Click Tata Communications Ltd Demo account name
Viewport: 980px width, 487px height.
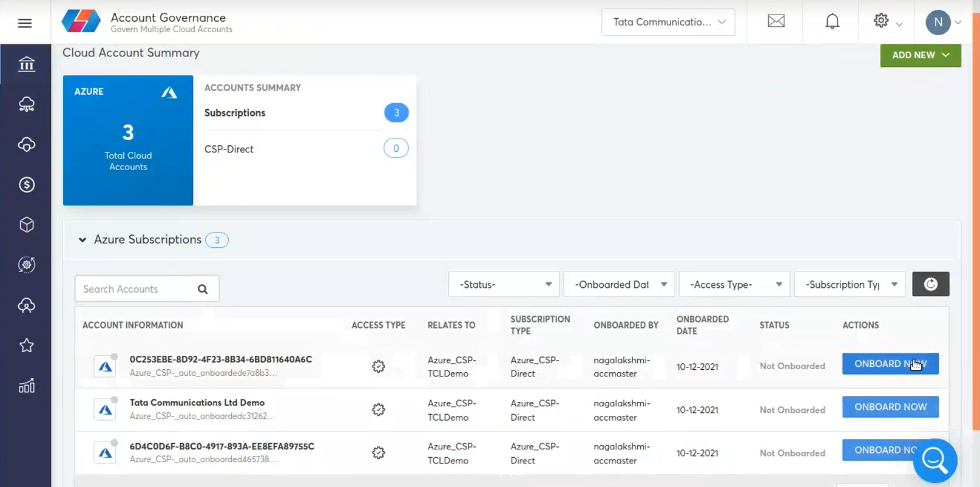(197, 403)
